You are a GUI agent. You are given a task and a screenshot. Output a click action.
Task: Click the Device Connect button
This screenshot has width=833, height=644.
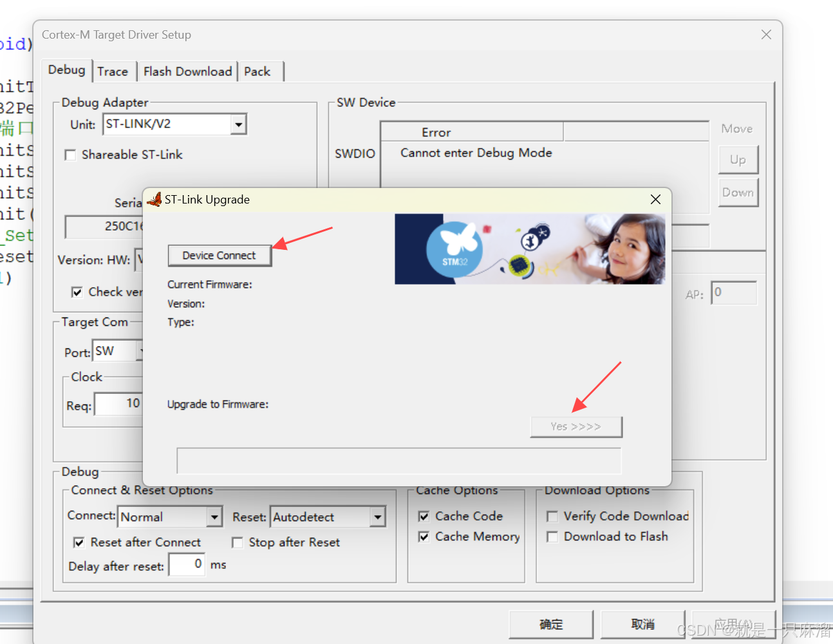[220, 255]
